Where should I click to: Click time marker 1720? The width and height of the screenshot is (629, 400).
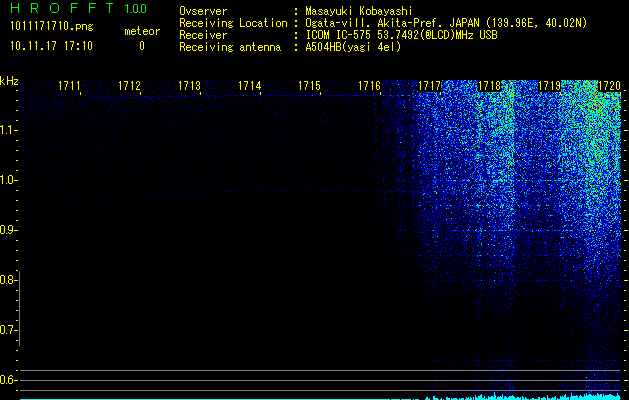click(x=609, y=86)
